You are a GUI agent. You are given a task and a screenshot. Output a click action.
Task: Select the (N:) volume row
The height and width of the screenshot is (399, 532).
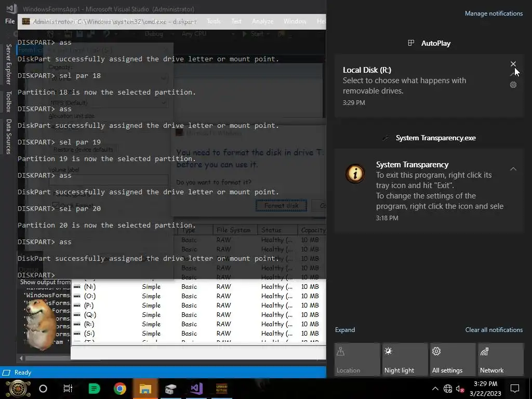pos(199,287)
